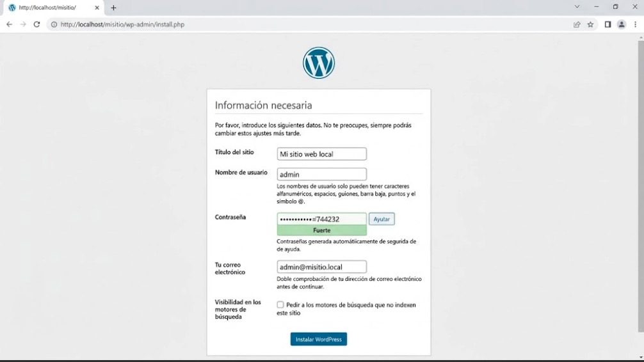Click the 'Tu correo electrónico' label

point(230,269)
